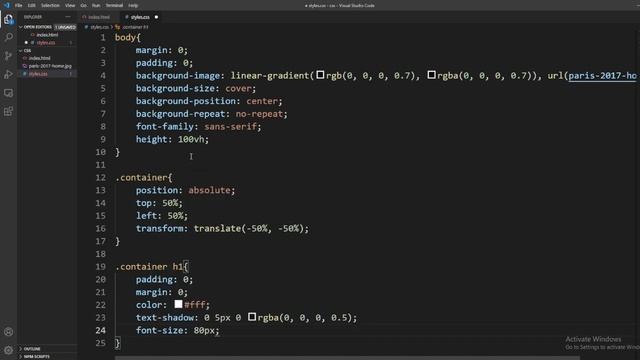Open the Search view in activity bar
Viewport: 640px width, 360px height.
tap(8, 38)
